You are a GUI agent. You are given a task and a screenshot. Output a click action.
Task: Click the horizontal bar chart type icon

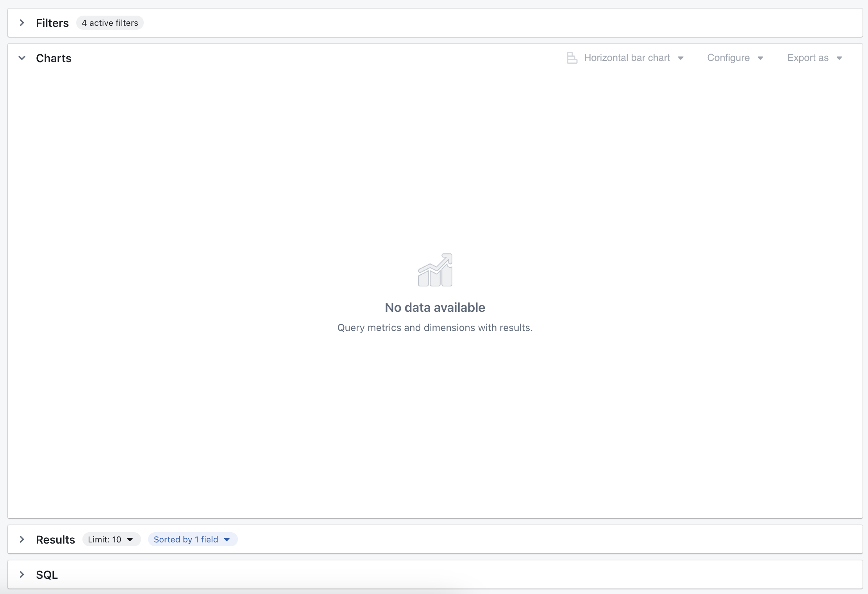[x=572, y=57]
